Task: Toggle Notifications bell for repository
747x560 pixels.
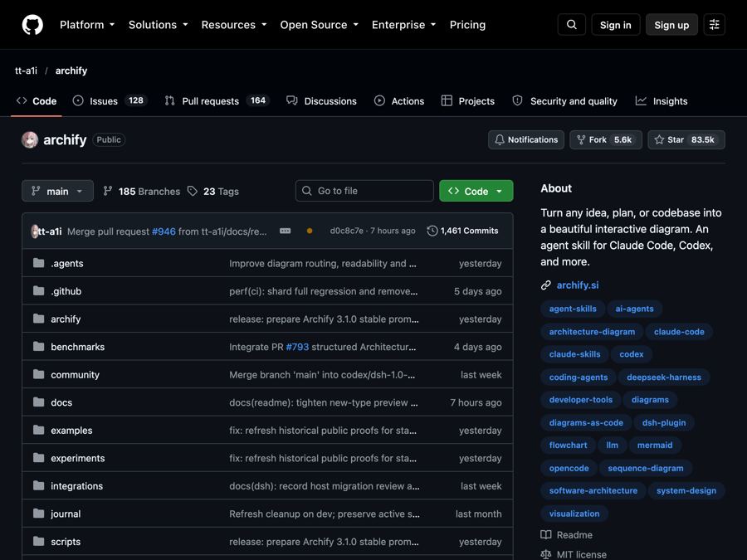Action: 526,140
